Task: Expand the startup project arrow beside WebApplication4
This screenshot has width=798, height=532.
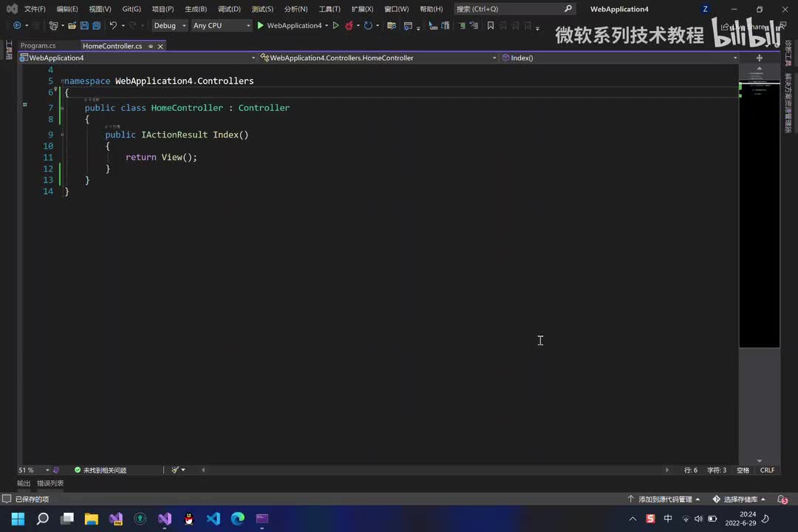Action: pyautogui.click(x=327, y=25)
